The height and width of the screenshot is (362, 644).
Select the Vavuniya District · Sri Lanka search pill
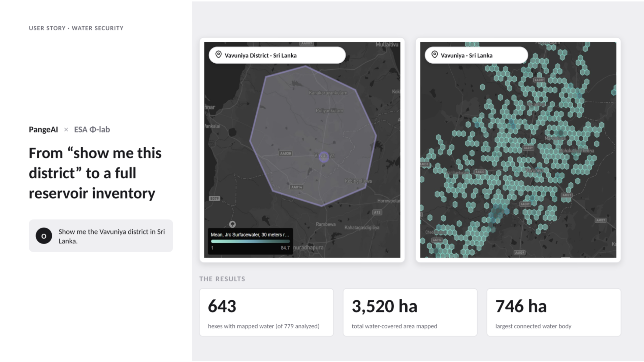[x=277, y=55]
